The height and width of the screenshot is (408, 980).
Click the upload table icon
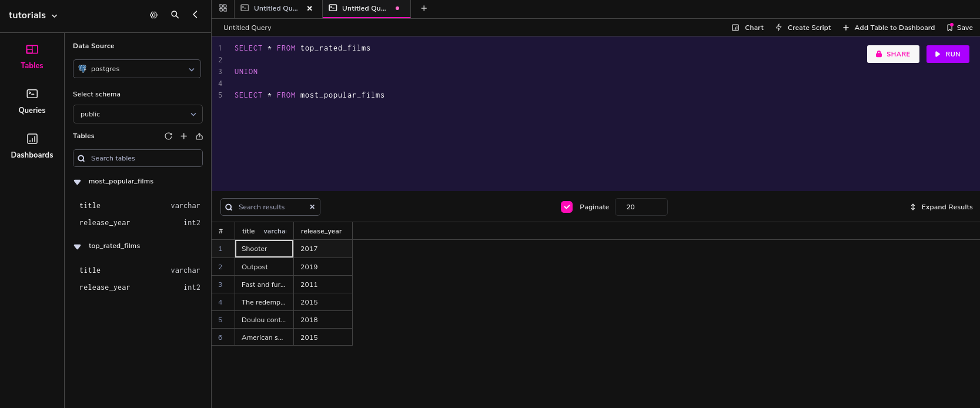click(x=199, y=136)
